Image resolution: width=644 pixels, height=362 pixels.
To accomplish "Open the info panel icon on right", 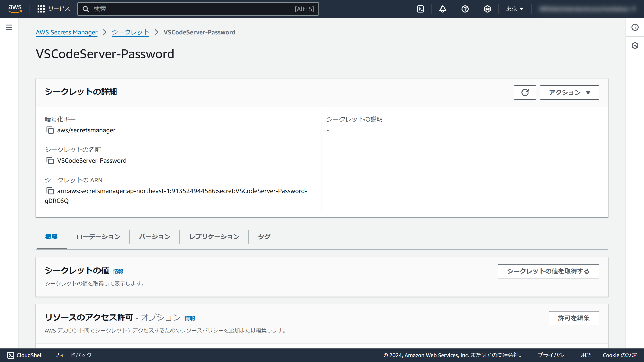I will click(x=635, y=27).
